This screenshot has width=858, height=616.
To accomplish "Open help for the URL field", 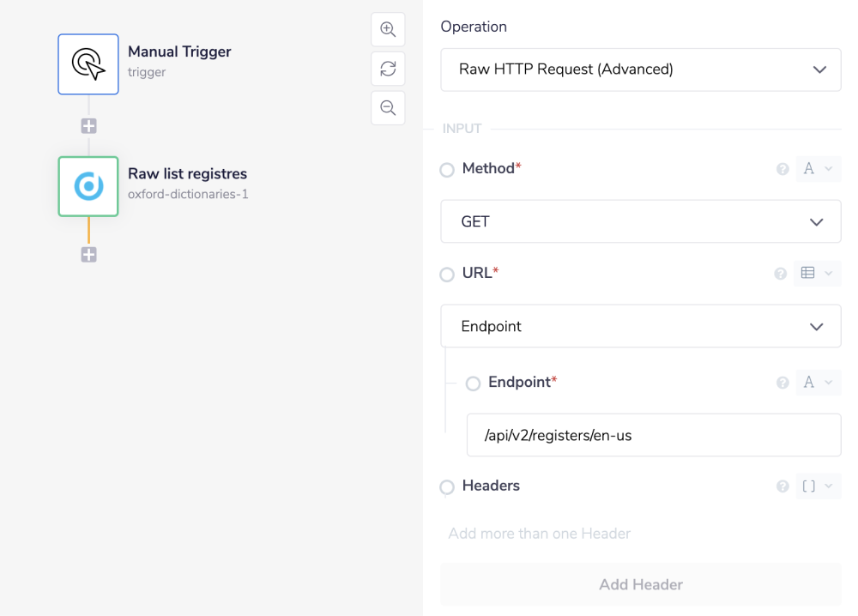I will [x=781, y=274].
